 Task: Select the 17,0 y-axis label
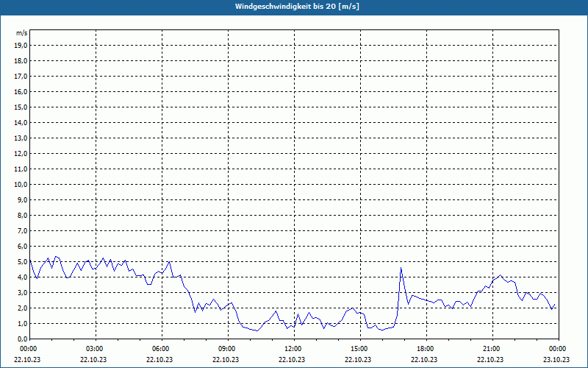(21, 77)
